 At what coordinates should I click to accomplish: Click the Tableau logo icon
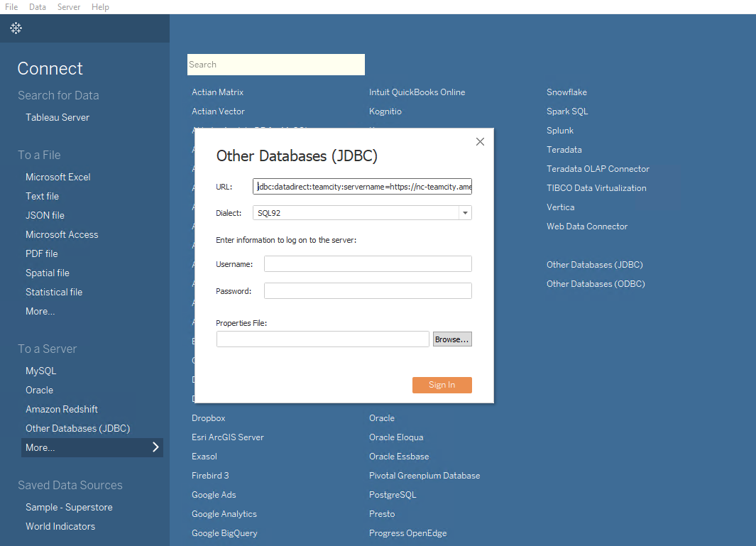pyautogui.click(x=16, y=28)
